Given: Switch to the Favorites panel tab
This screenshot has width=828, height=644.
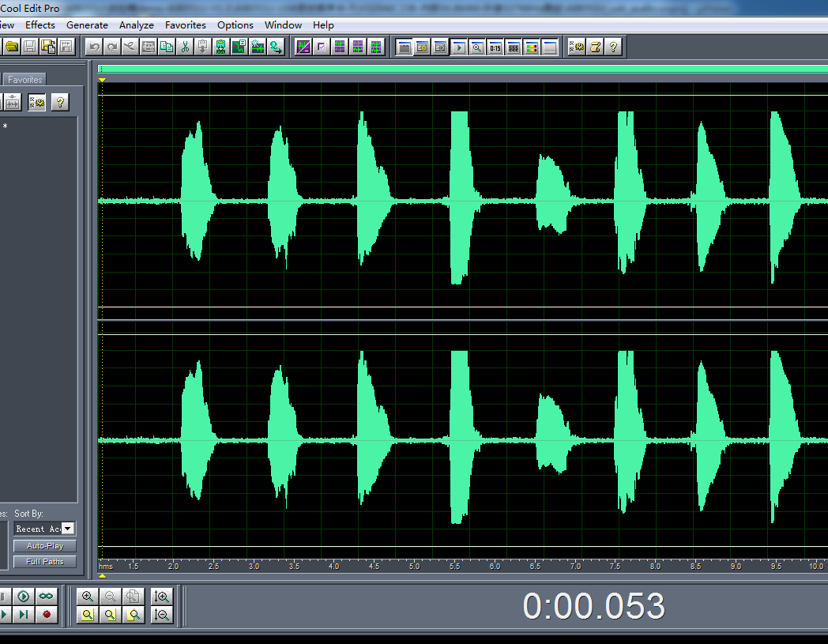Looking at the screenshot, I should click(x=24, y=80).
